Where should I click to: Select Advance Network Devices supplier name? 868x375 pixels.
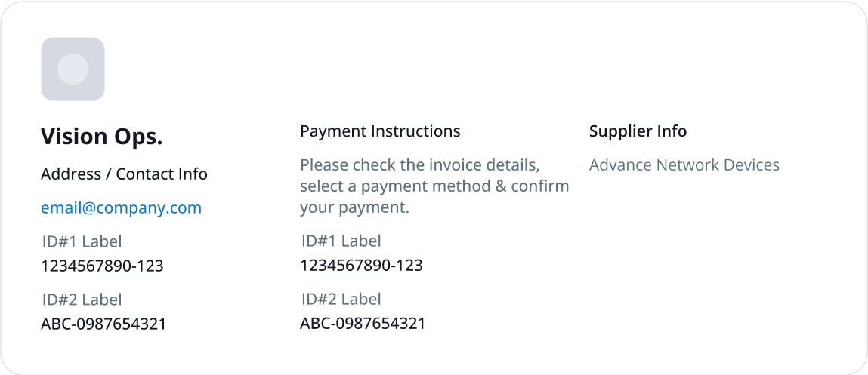(684, 164)
